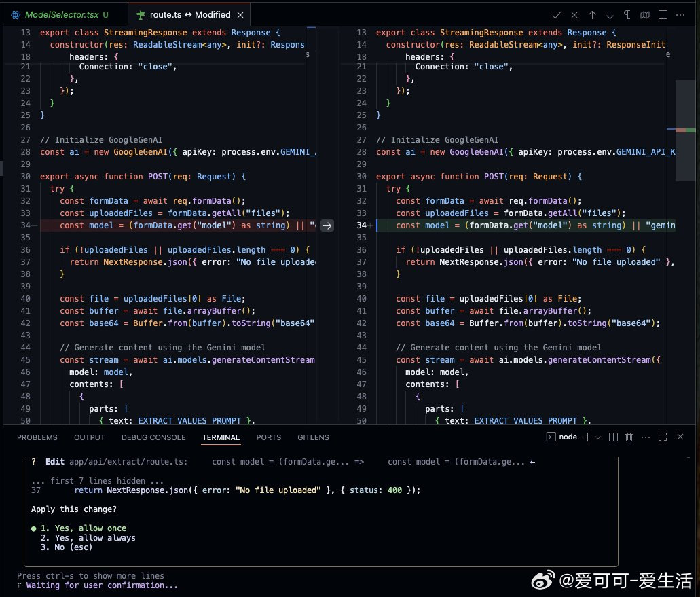This screenshot has height=597, width=700.
Task: Create a new terminal with plus icon
Action: click(x=587, y=437)
